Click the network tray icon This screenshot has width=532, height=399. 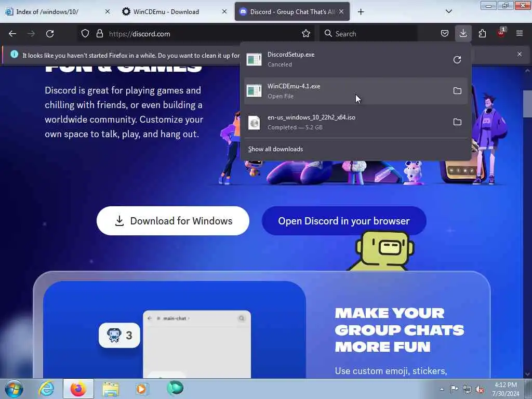tap(467, 390)
